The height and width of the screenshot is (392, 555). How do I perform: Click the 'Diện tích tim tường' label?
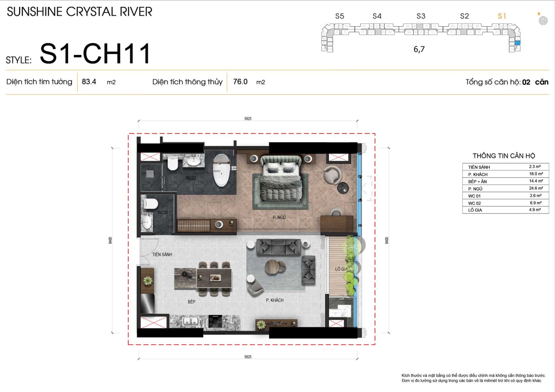[x=39, y=82]
